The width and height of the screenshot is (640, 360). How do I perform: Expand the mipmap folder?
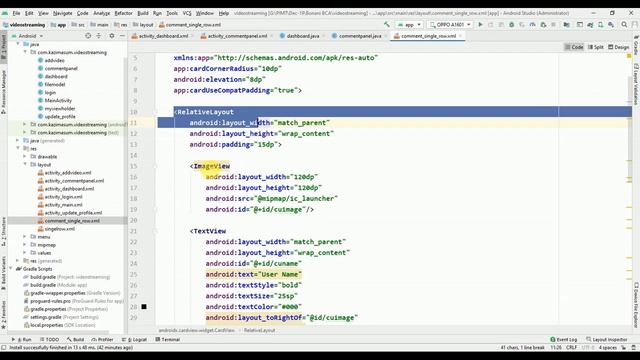pyautogui.click(x=25, y=245)
